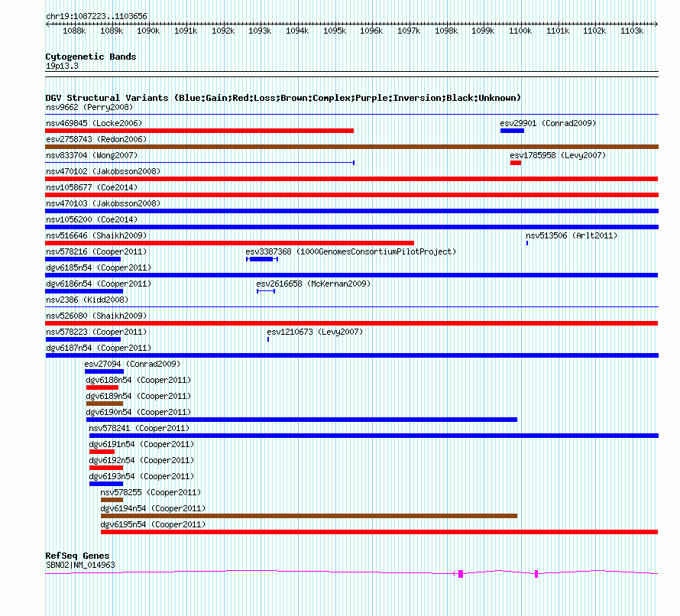Select the chr19:1087223..1103656 coordinate text
The height and width of the screenshot is (616, 680).
[x=97, y=17]
